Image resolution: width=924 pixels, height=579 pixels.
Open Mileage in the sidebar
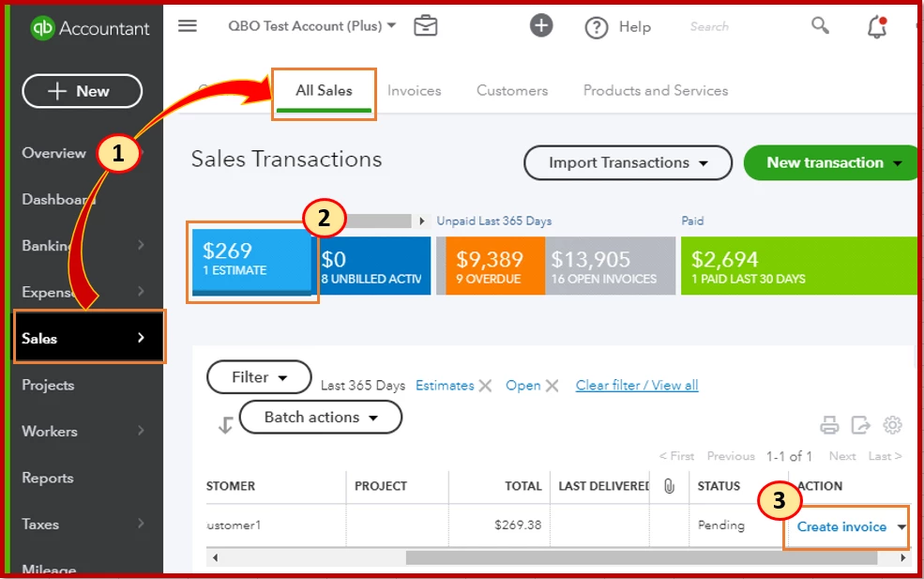[x=49, y=569]
